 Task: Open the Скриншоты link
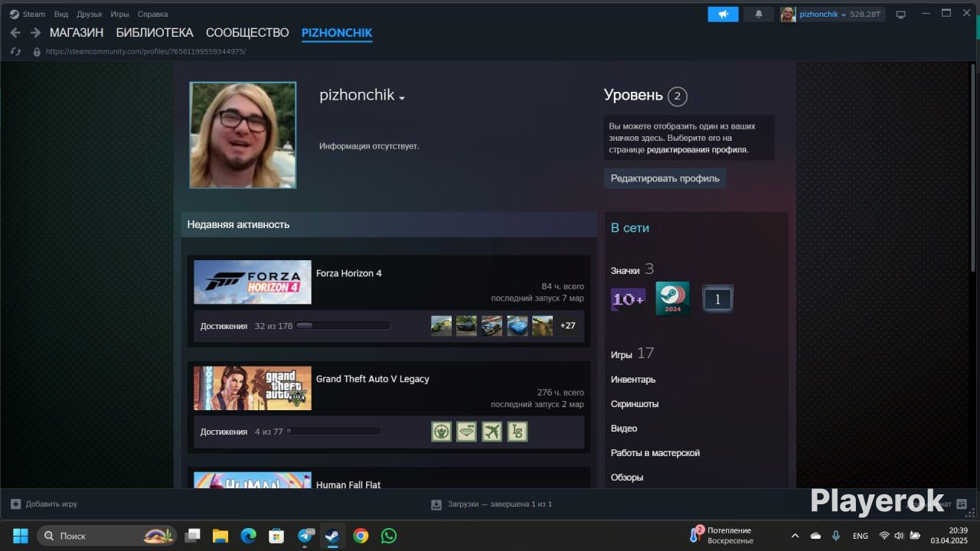[635, 404]
